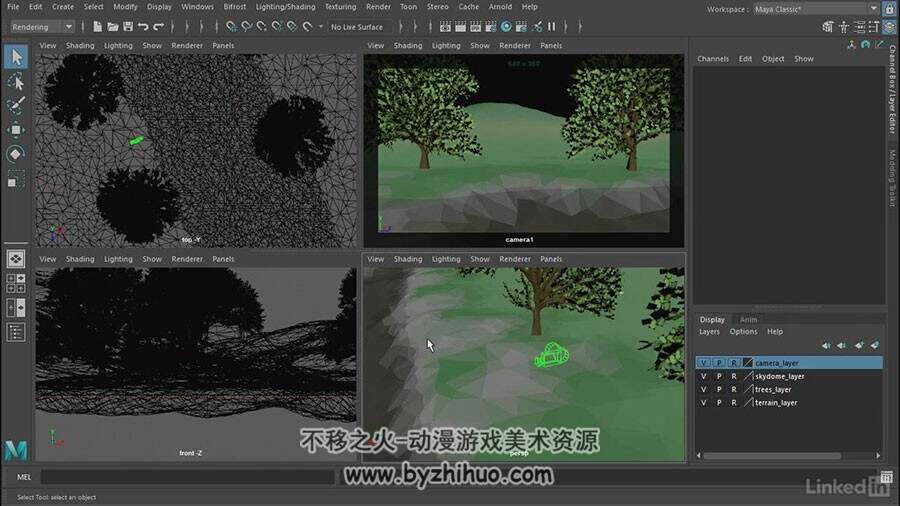Screen dimensions: 900x506
Task: Activate the Move tool in toolbox
Action: [15, 130]
